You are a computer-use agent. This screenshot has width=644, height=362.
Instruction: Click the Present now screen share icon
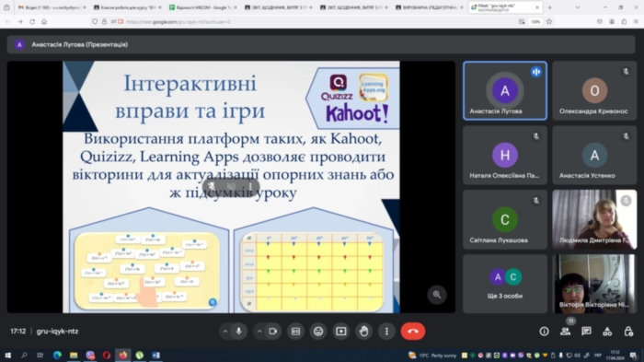(341, 332)
